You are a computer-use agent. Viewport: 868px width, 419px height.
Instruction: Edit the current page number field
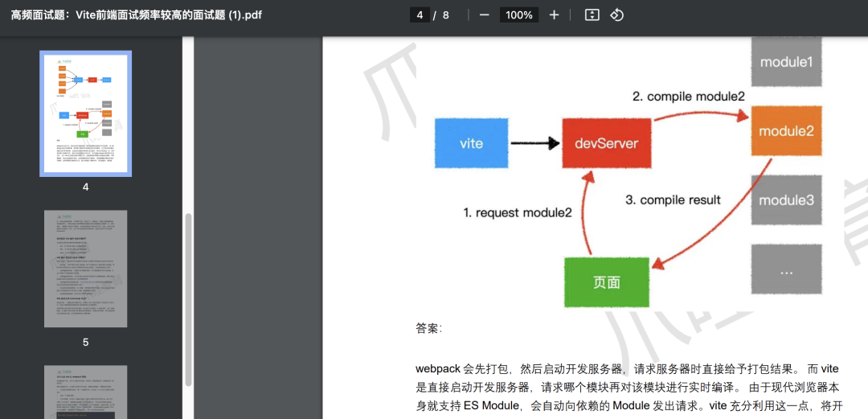[420, 15]
